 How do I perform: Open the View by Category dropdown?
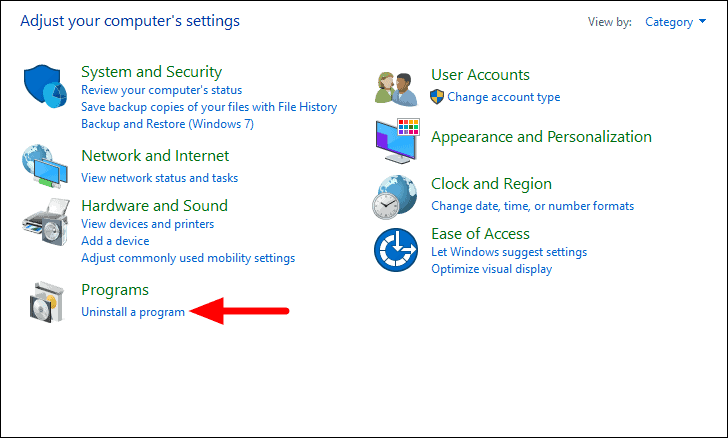pos(676,22)
